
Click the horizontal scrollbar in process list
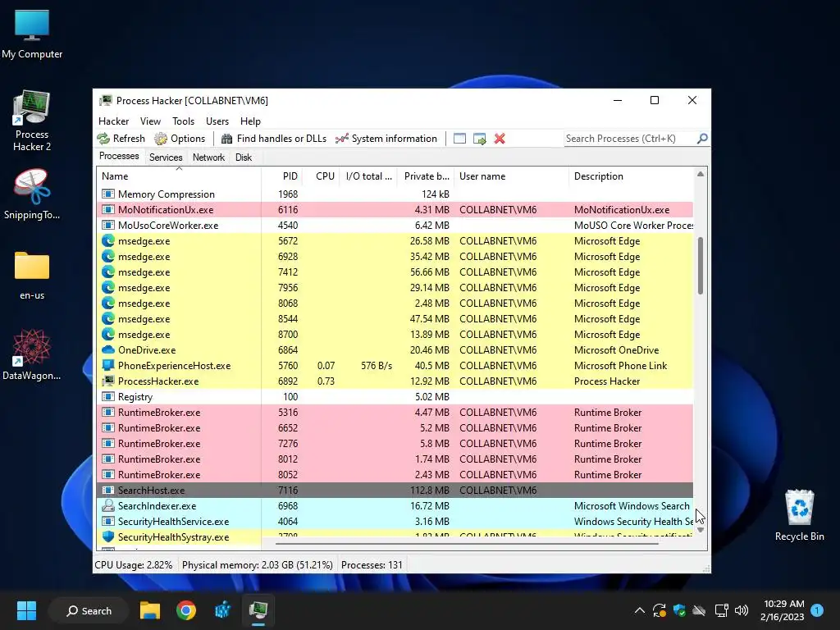tap(467, 544)
